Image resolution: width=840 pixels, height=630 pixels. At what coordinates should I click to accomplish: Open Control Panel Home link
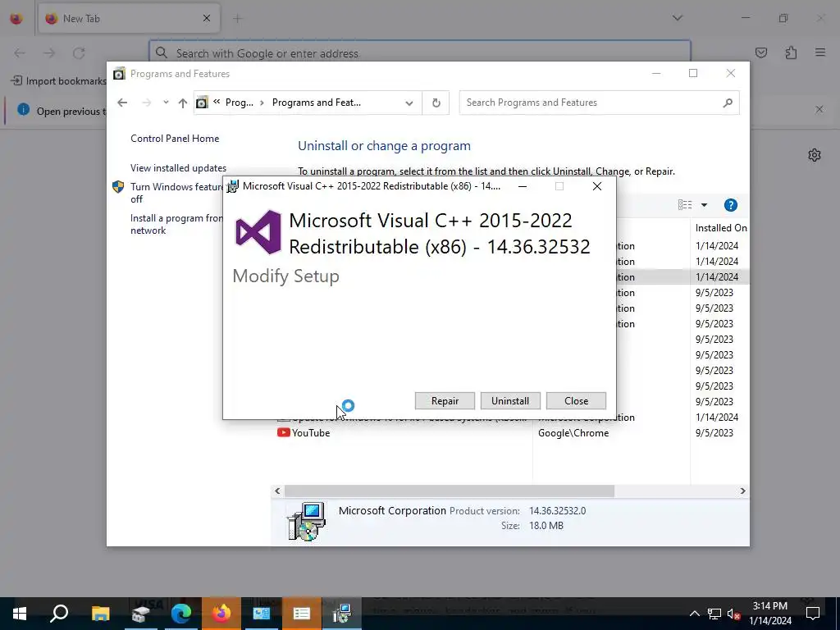tap(175, 138)
